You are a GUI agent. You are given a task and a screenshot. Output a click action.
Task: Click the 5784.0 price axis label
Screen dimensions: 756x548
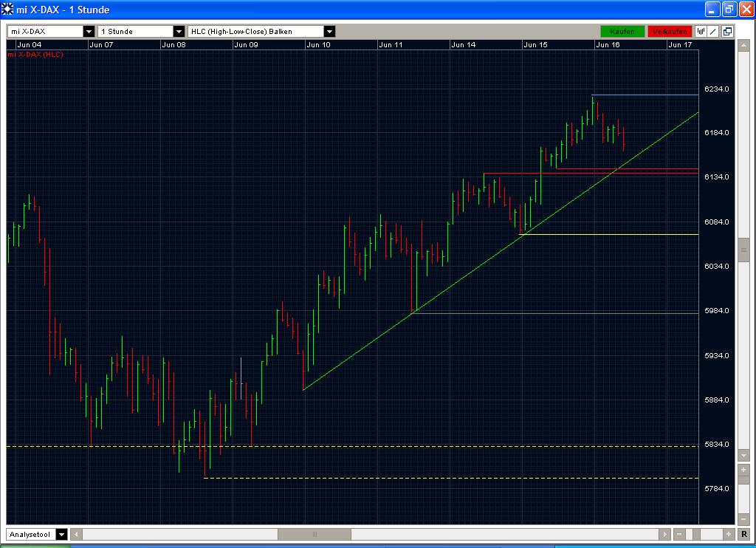coord(716,489)
